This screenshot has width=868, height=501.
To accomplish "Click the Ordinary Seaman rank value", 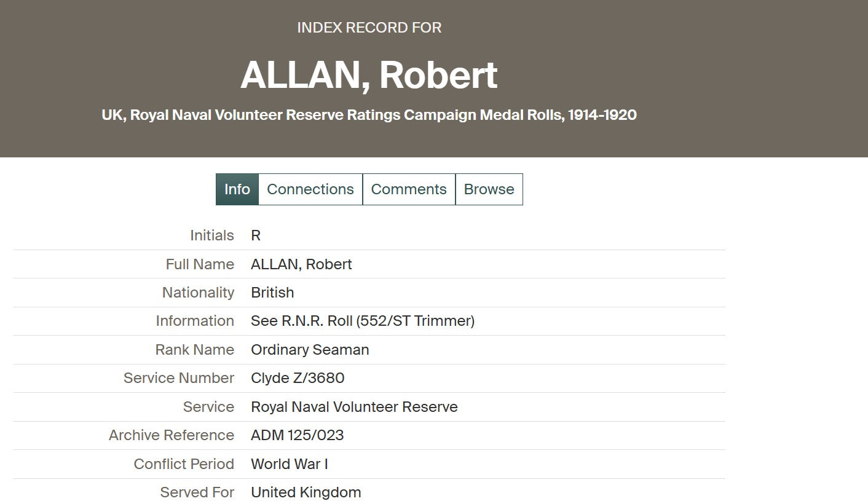I will coord(310,350).
